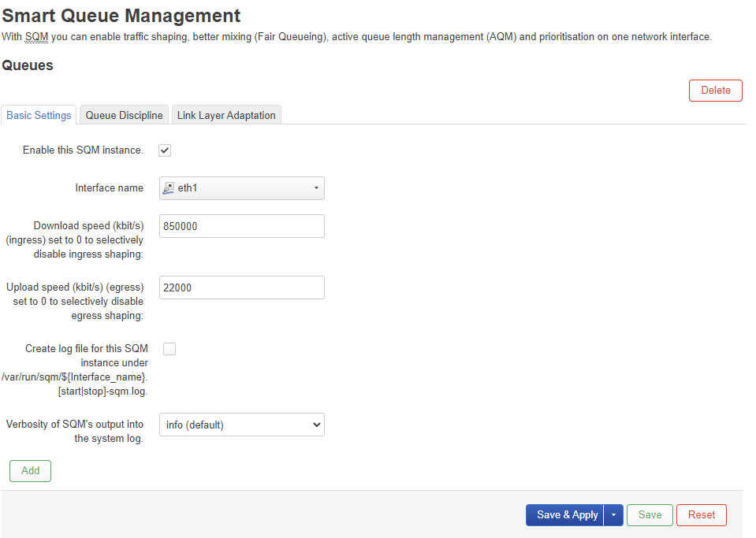Open the Link Layer Adaptation tab
Screen dimensions: 756x538
pos(226,115)
